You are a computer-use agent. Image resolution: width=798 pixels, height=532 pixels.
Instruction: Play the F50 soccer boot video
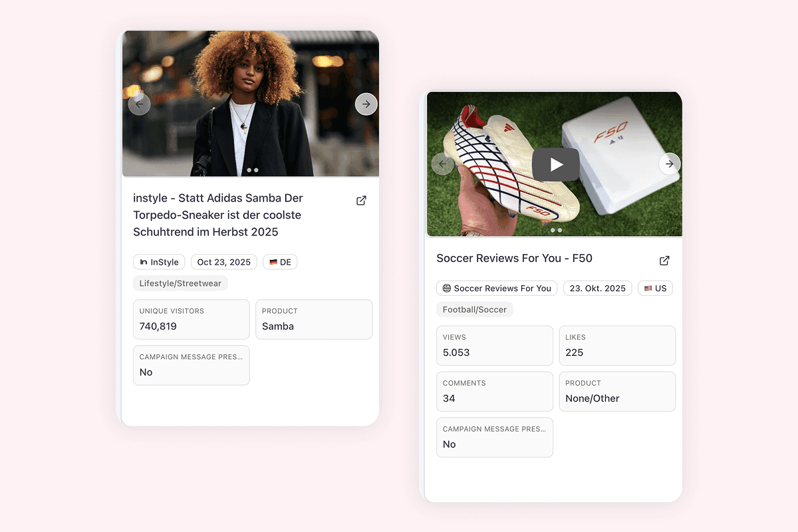556,164
